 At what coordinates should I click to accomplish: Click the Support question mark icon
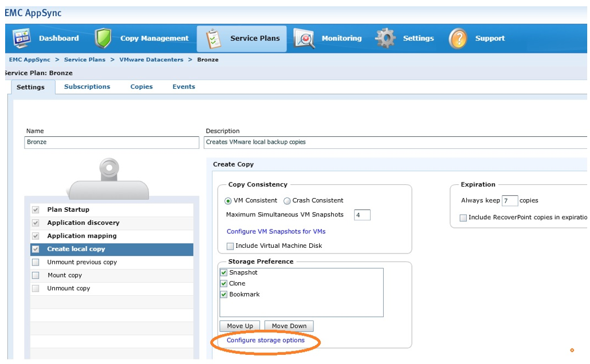(458, 38)
